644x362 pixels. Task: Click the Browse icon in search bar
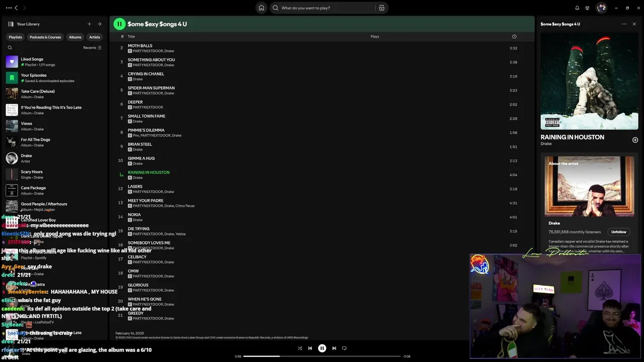point(381,8)
